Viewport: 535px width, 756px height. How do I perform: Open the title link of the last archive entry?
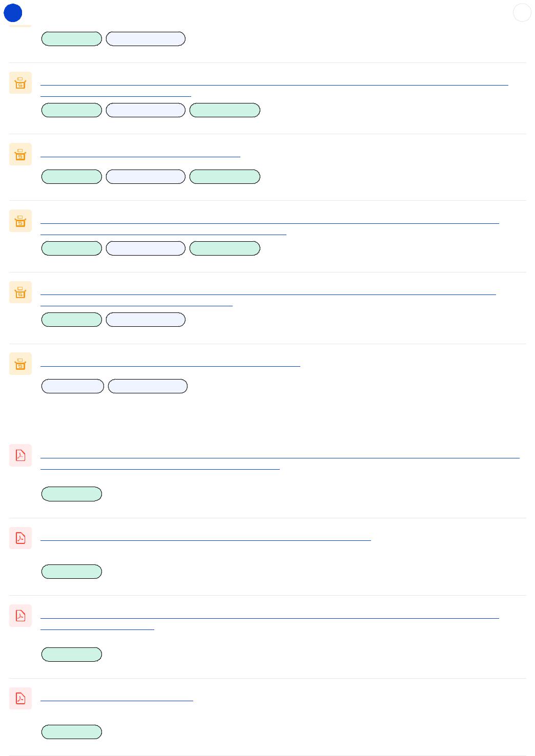click(170, 363)
